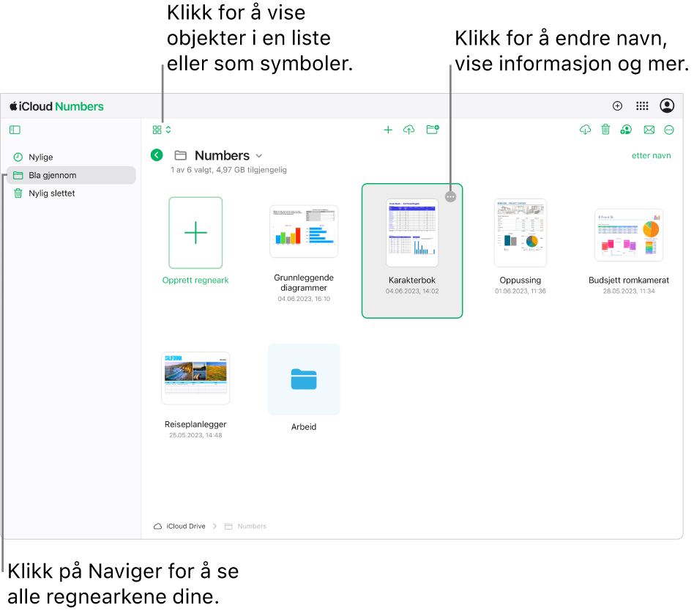This screenshot has width=694, height=616.
Task: Click the Reiseplanlegger file name
Action: pyautogui.click(x=195, y=424)
